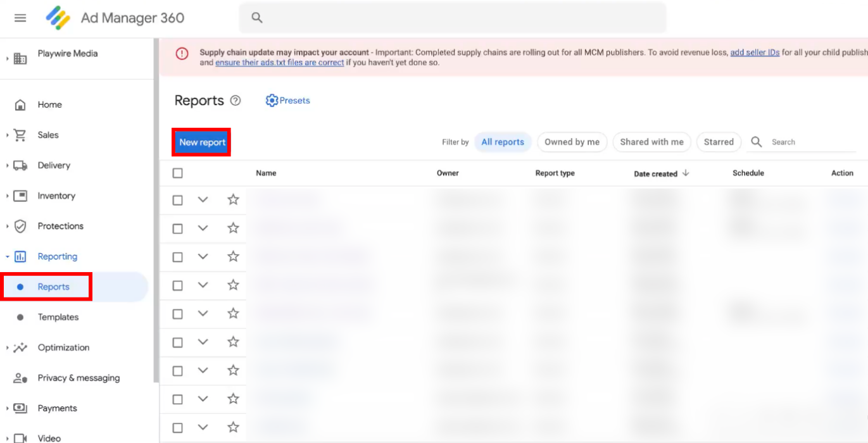Filter by Owned by me
868x443 pixels.
pyautogui.click(x=572, y=142)
